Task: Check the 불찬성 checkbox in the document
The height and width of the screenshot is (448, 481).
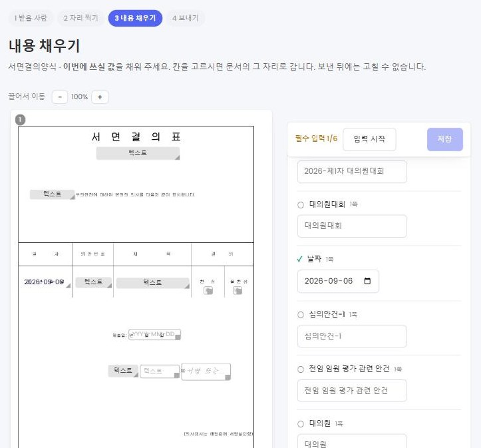Action: point(238,290)
